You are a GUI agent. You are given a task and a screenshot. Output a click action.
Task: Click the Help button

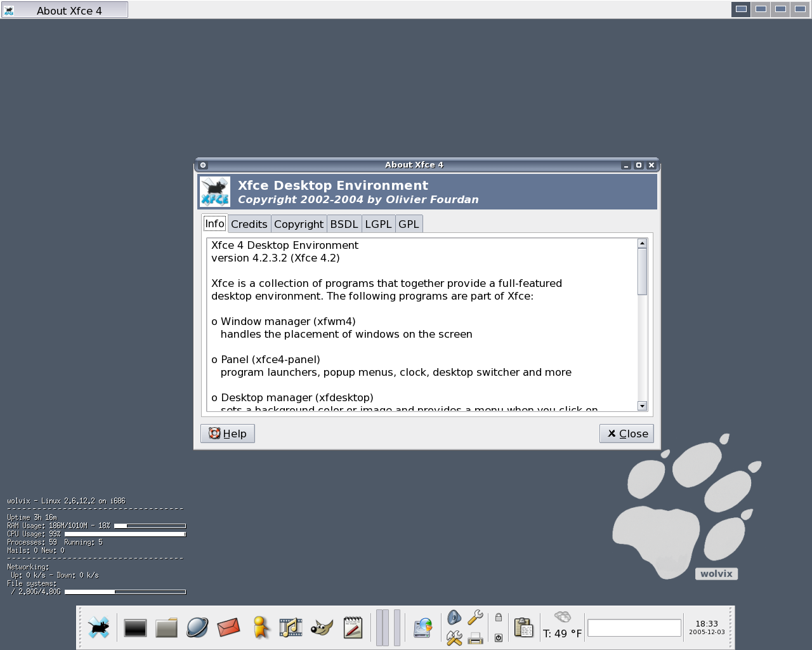click(228, 434)
